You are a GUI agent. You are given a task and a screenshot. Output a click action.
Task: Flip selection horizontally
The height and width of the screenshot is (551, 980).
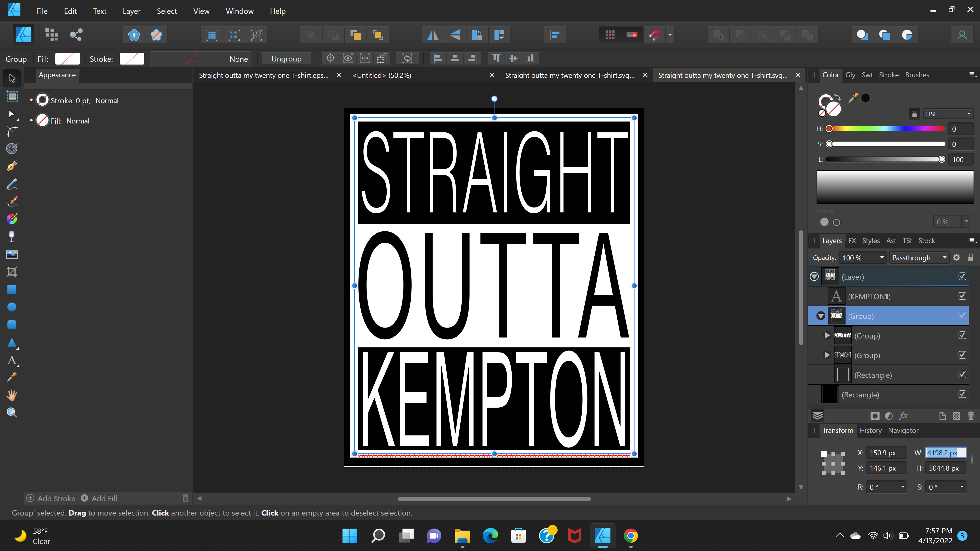coord(433,35)
